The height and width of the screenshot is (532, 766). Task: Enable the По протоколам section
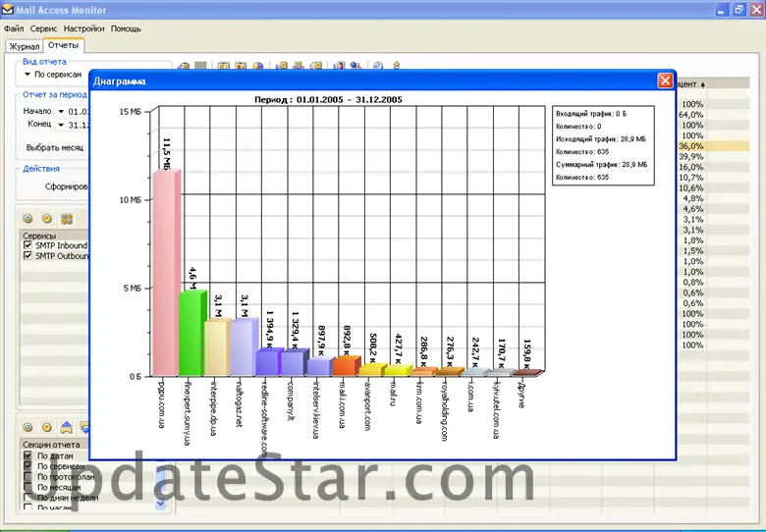coord(27,476)
